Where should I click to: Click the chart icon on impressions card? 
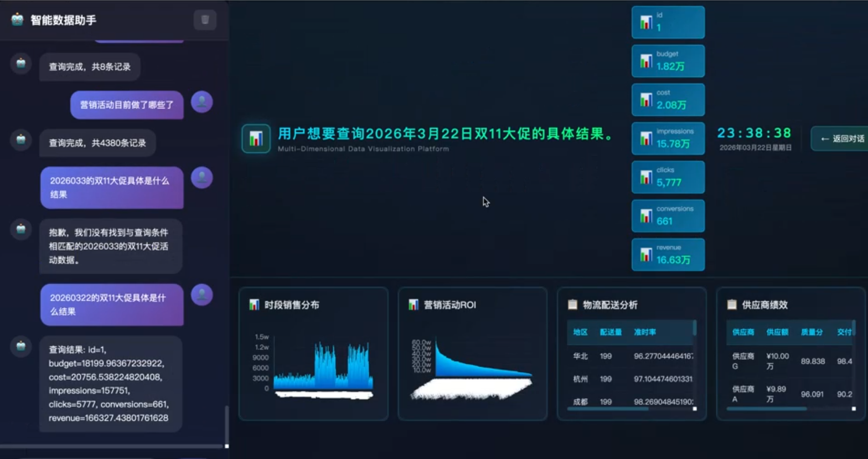646,138
